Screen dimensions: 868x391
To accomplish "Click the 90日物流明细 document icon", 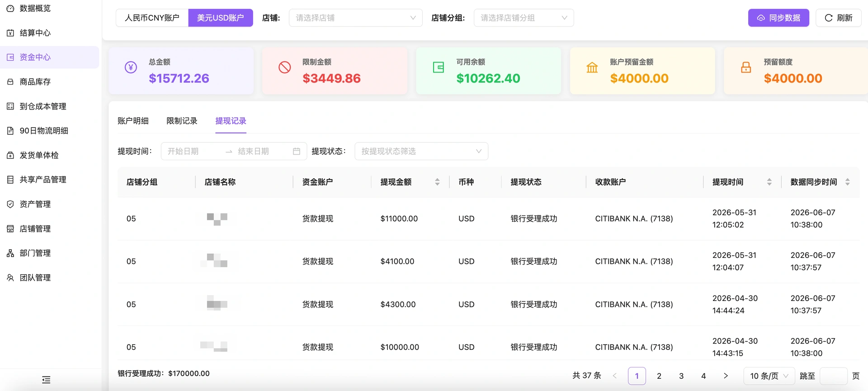I will pyautogui.click(x=10, y=130).
